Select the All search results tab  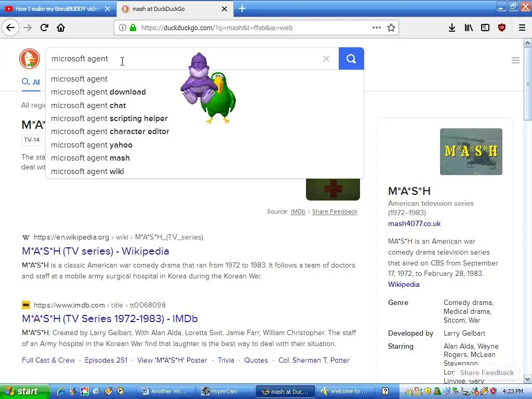(31, 82)
